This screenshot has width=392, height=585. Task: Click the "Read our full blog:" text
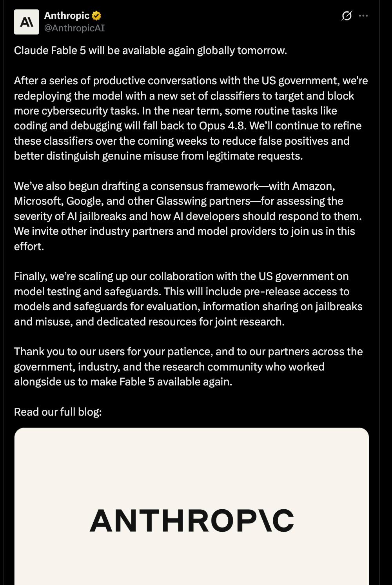point(58,412)
